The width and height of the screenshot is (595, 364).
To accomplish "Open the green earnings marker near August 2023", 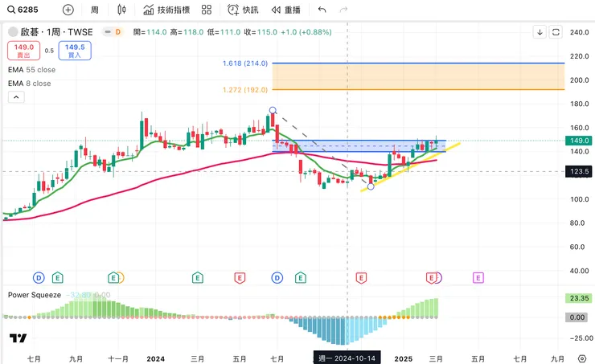I will (57, 278).
